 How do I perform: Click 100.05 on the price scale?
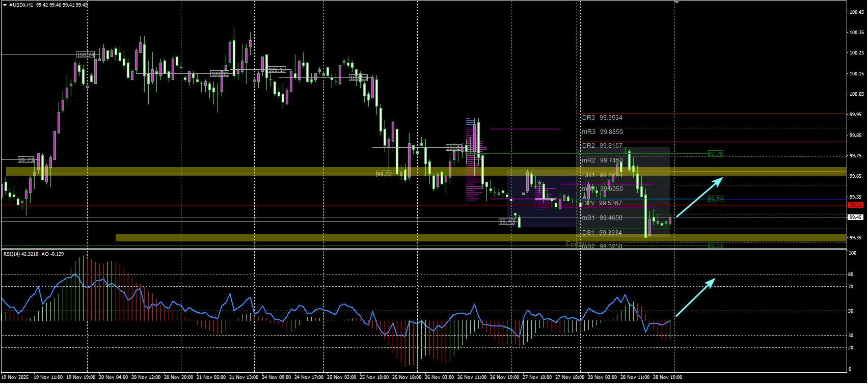(857, 94)
